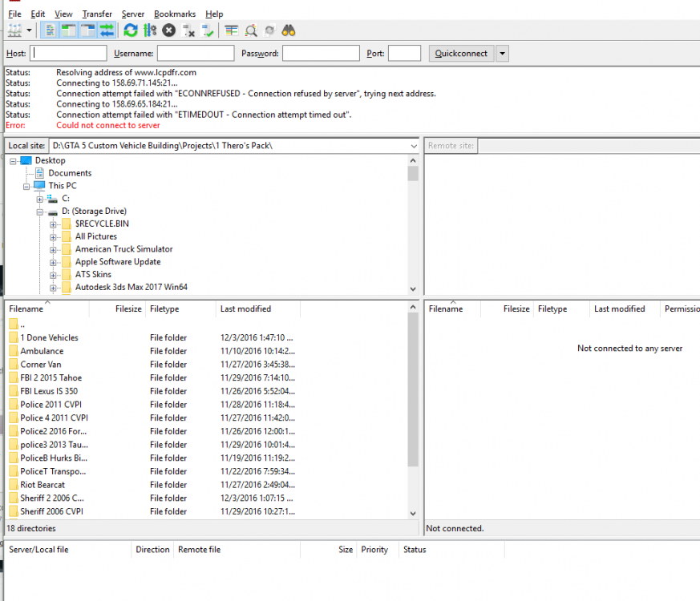Open the Local site path dropdown

click(x=413, y=146)
